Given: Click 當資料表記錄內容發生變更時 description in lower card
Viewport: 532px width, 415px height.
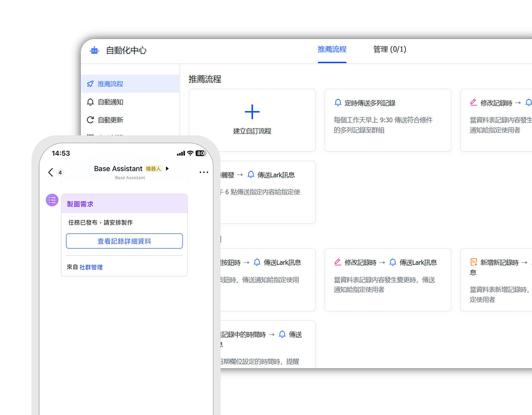Looking at the screenshot, I should click(384, 284).
